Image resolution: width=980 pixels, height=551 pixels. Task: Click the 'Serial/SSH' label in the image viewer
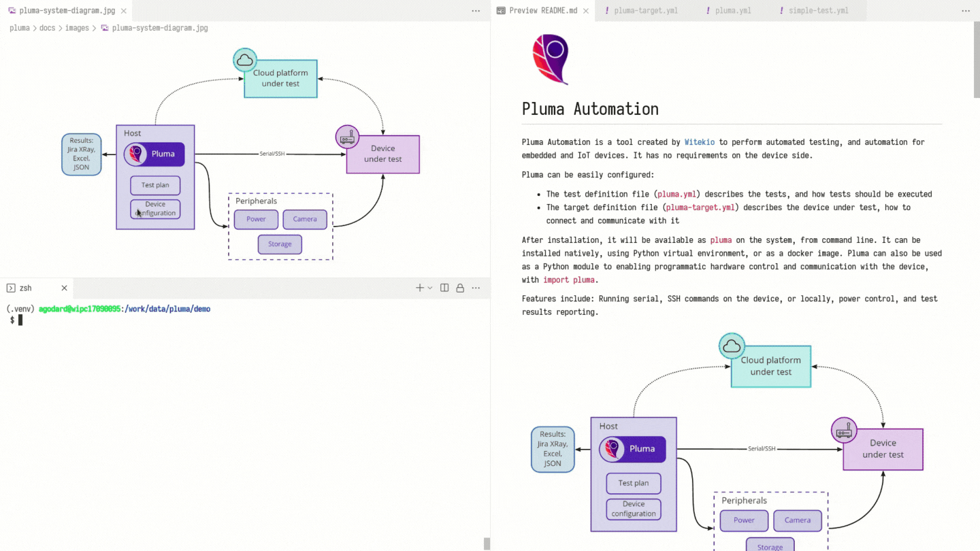coord(272,154)
